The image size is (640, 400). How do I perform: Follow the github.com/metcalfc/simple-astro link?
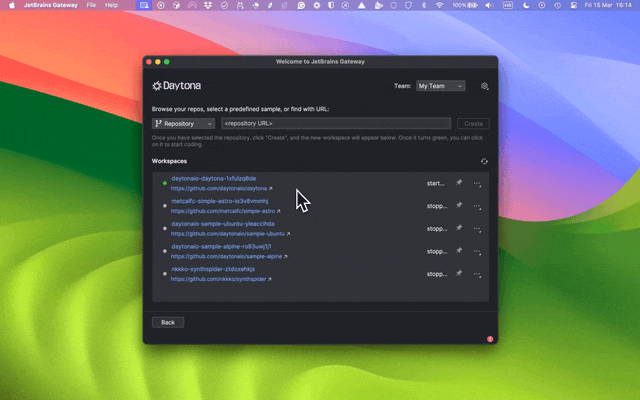[x=225, y=211]
